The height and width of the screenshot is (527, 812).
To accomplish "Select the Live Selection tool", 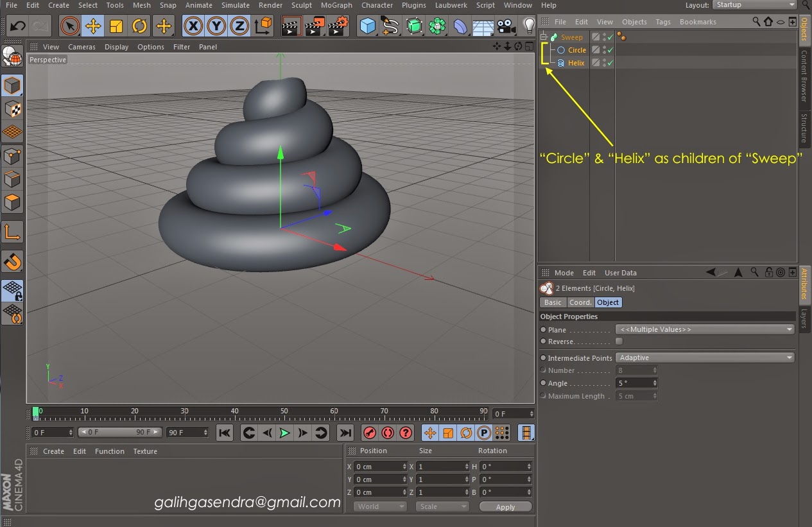I will point(71,26).
